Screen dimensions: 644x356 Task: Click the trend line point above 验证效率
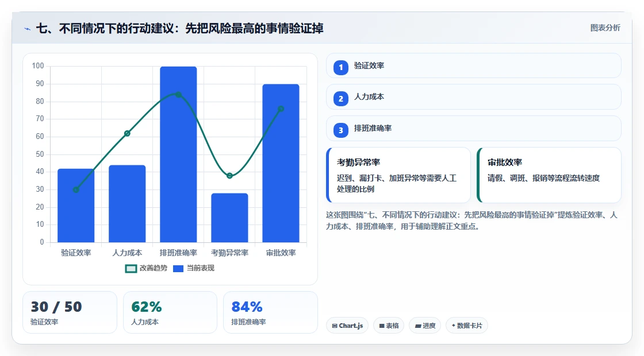pyautogui.click(x=76, y=189)
